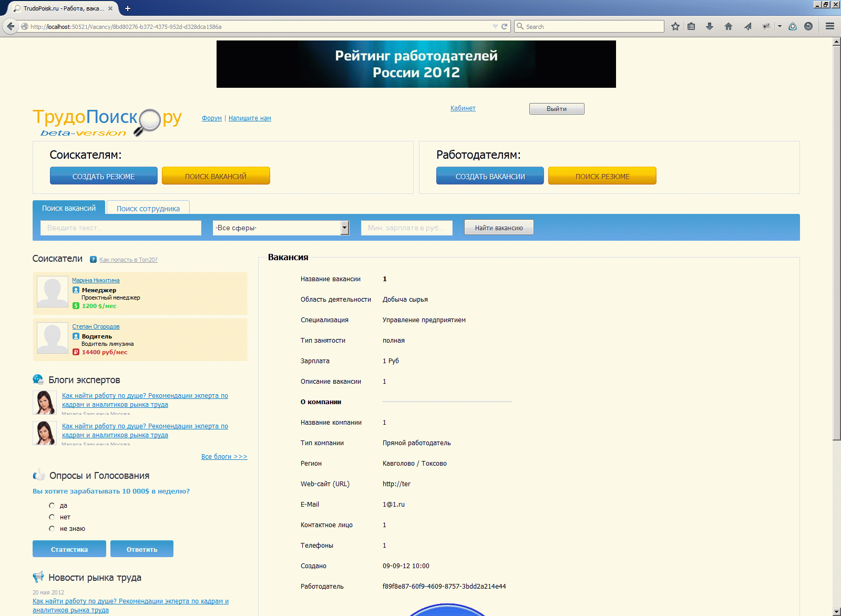Open the 'Форум' link

pyautogui.click(x=212, y=118)
